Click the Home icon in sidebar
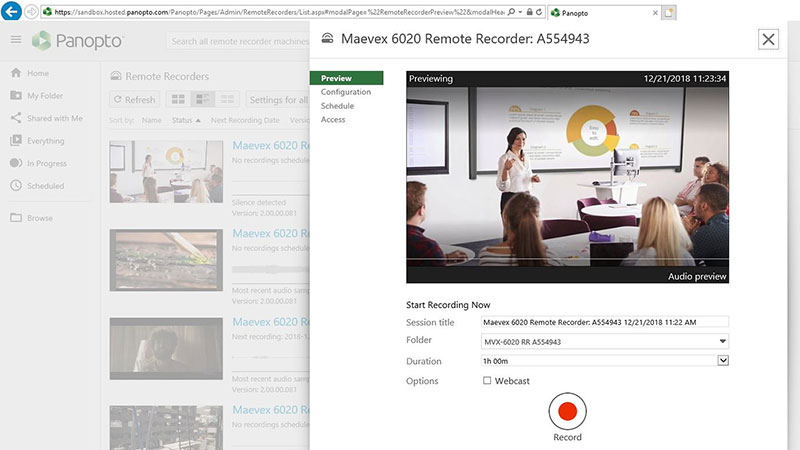The image size is (800, 450). coord(16,73)
